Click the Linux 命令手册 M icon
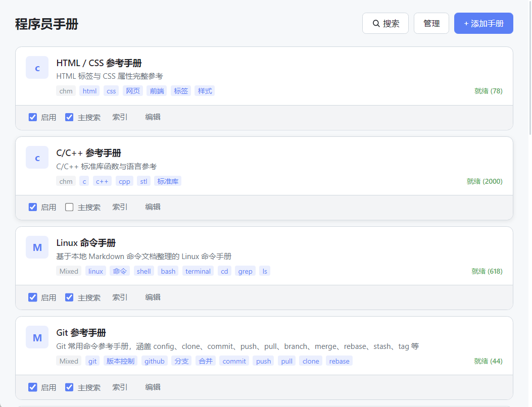This screenshot has height=407, width=532. [x=37, y=247]
